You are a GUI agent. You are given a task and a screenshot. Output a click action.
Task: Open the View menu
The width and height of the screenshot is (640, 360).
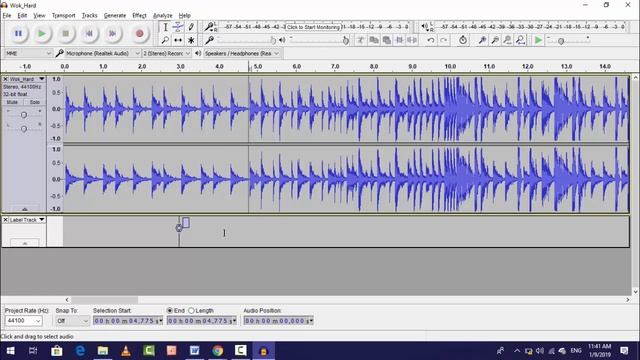pyautogui.click(x=39, y=16)
